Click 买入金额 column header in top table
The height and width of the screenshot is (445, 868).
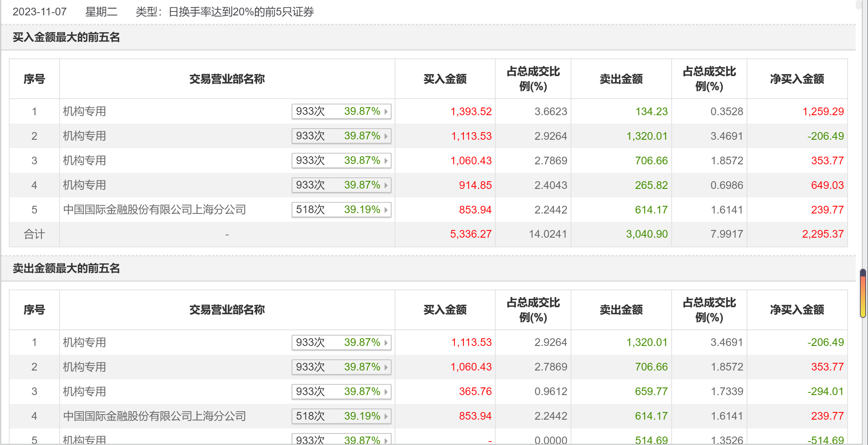coord(445,79)
